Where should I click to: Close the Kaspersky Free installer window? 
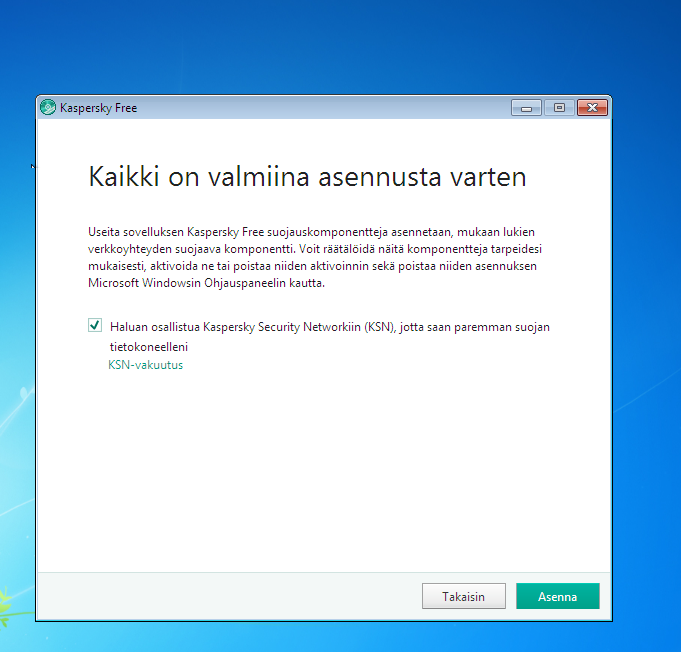pos(592,108)
